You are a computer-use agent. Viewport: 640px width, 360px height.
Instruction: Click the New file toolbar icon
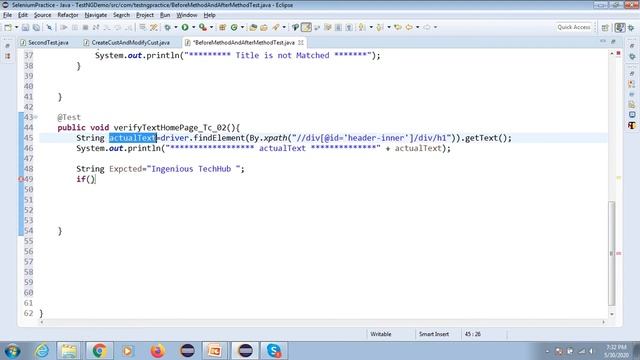point(8,27)
